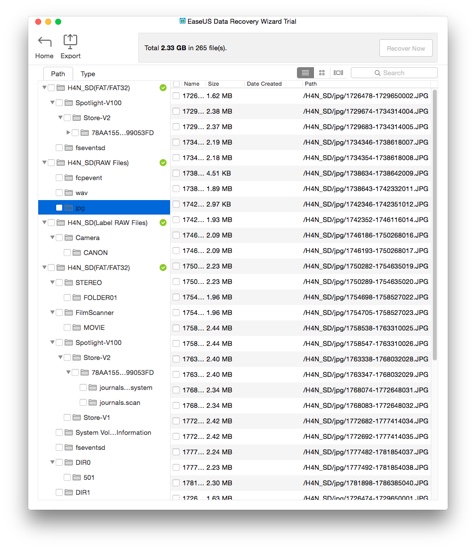Click the Export icon
This screenshot has width=476, height=550.
click(70, 41)
